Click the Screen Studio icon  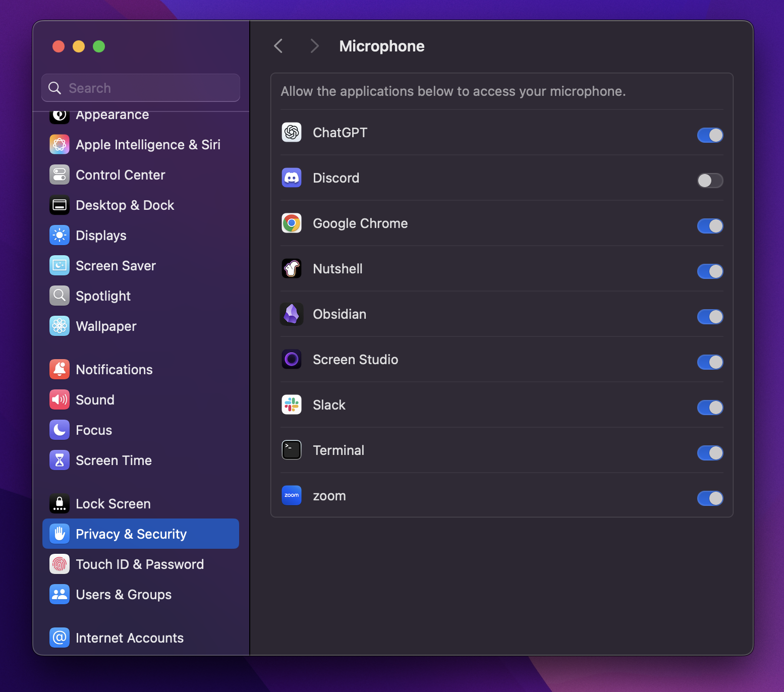(x=292, y=359)
